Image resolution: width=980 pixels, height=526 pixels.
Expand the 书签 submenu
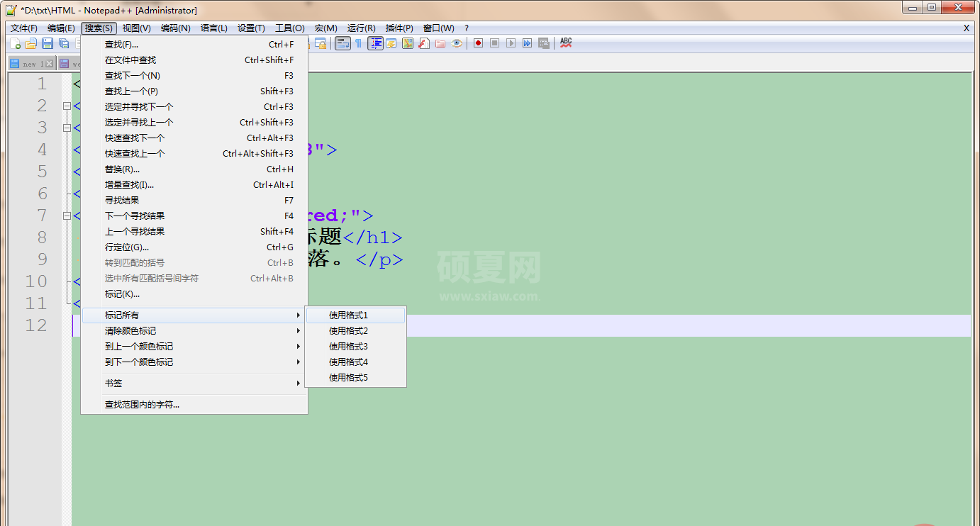[x=194, y=384]
